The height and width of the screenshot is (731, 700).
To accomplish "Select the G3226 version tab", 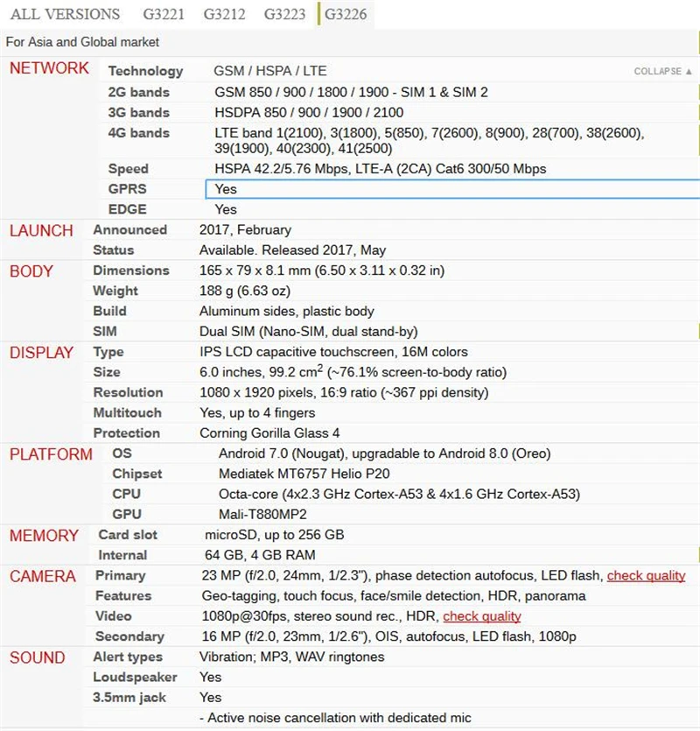I will (x=346, y=14).
